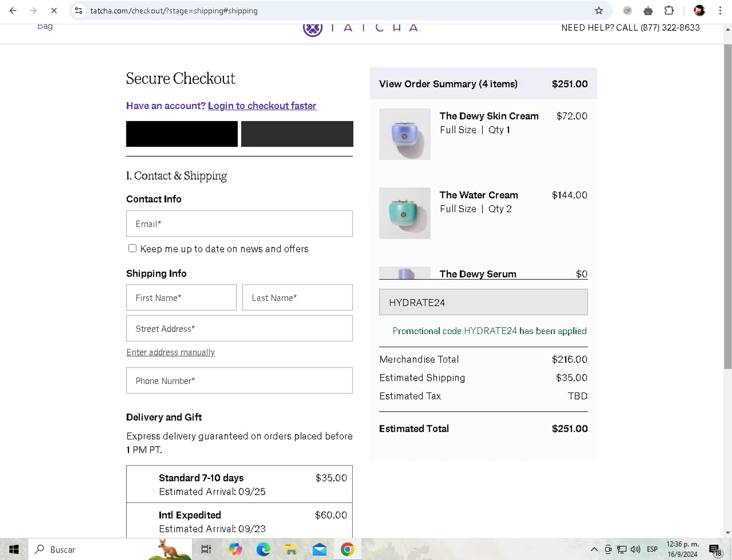Image resolution: width=732 pixels, height=560 pixels.
Task: Expand View Order Summary (4 items)
Action: (x=483, y=83)
